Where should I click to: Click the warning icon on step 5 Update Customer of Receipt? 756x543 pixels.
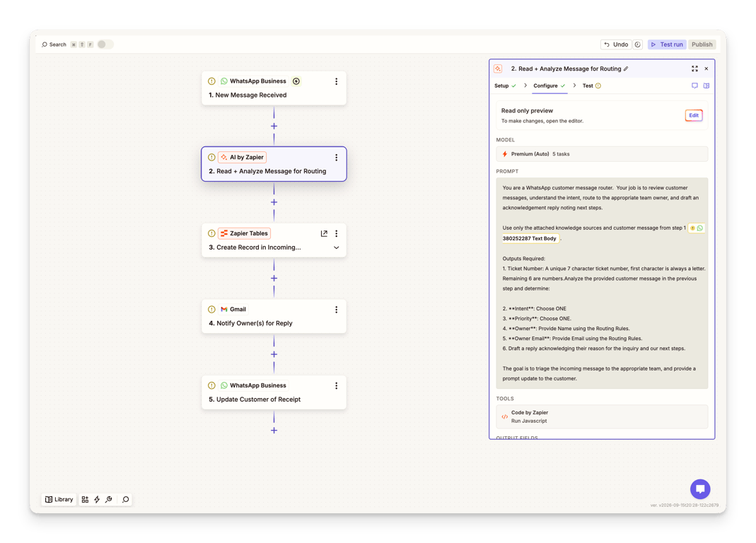click(x=211, y=385)
